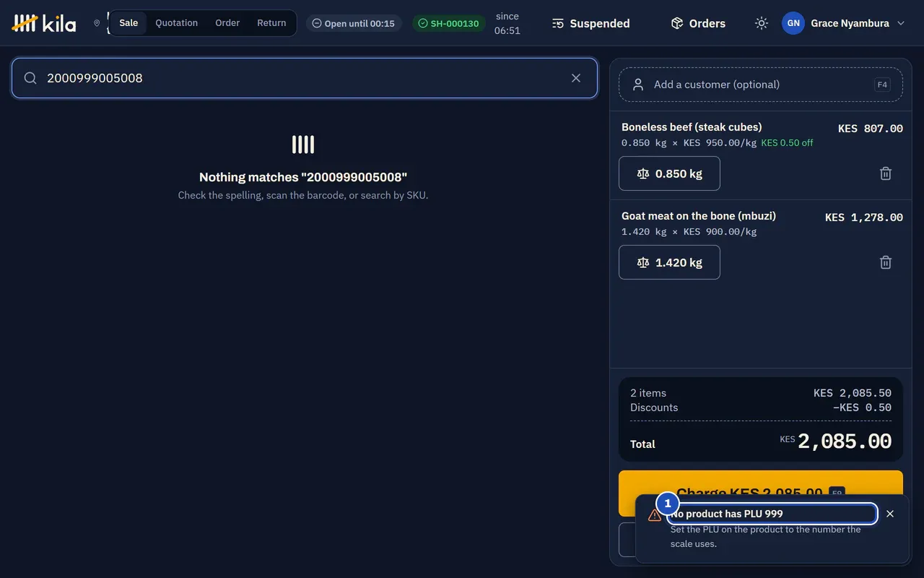924x578 pixels.
Task: Click the warning triangle icon in toast
Action: (x=655, y=515)
